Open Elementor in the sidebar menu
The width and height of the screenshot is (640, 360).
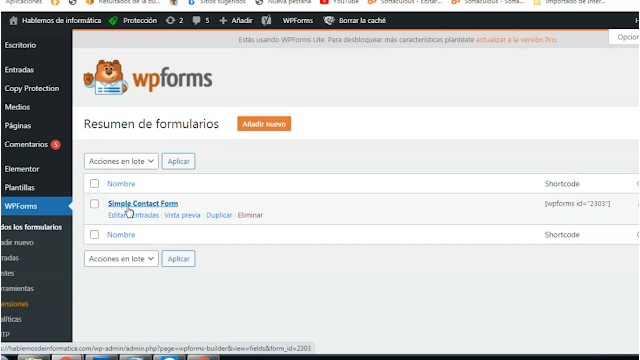tap(22, 169)
